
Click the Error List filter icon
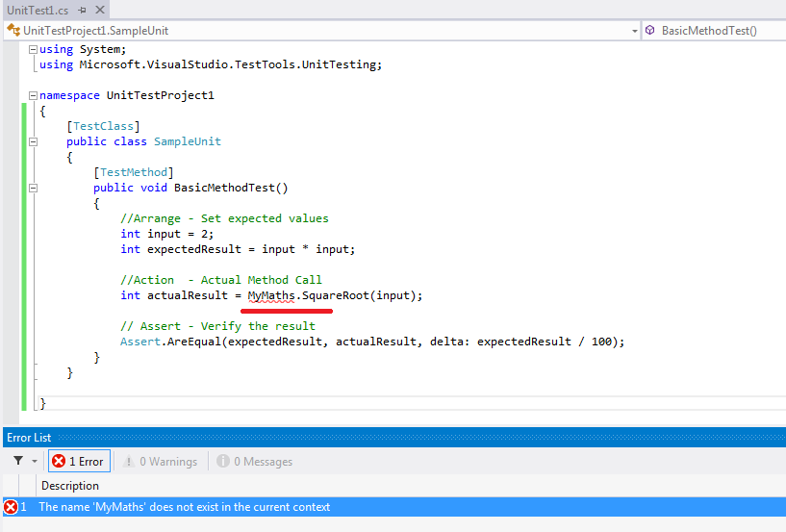tap(18, 461)
